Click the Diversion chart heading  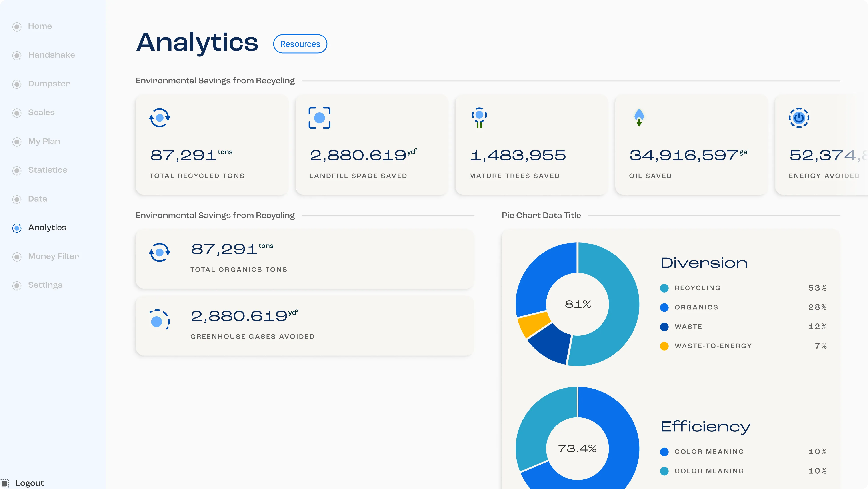[704, 263]
